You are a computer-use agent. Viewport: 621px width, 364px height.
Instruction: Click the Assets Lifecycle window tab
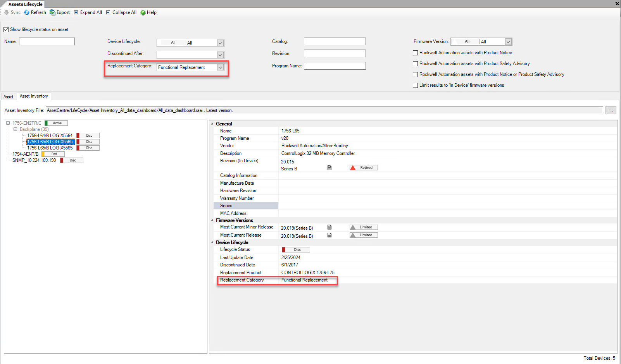[x=26, y=4]
